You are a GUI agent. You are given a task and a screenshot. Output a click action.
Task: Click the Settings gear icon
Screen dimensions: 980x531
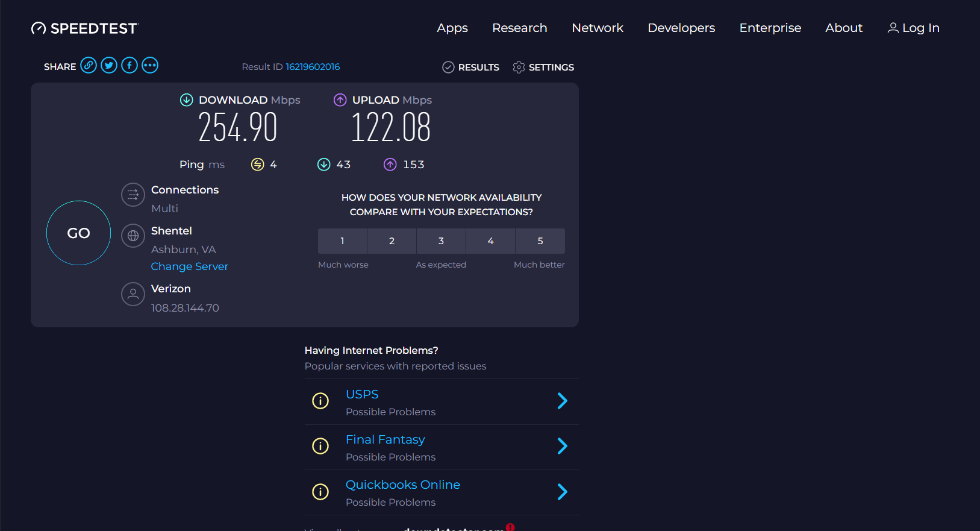click(x=519, y=67)
